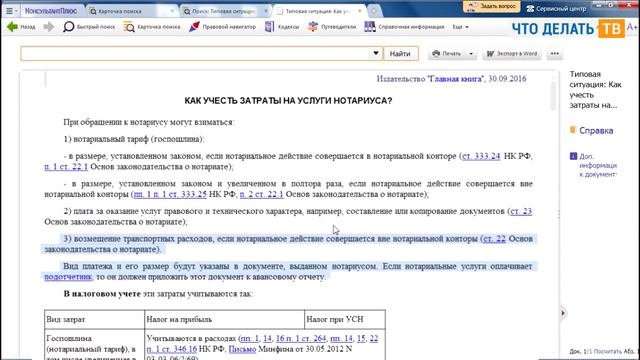Click the Справка sidebar icon

click(573, 130)
